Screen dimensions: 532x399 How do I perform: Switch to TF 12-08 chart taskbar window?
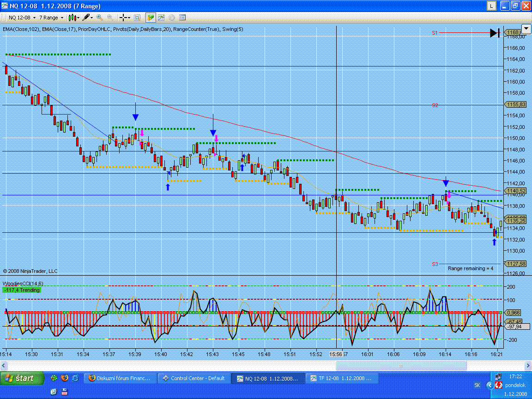click(x=343, y=378)
